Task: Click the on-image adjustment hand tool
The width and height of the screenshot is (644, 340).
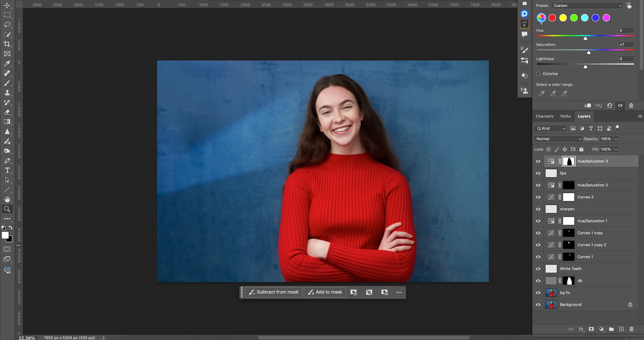Action: point(629,5)
